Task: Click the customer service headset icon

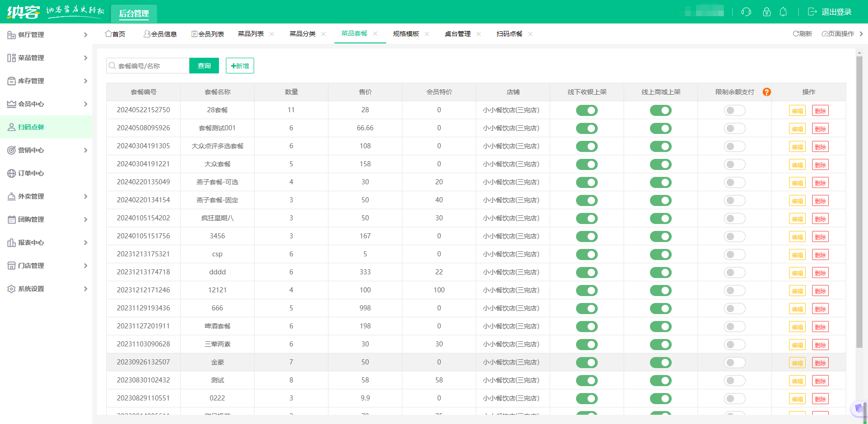Action: [746, 12]
